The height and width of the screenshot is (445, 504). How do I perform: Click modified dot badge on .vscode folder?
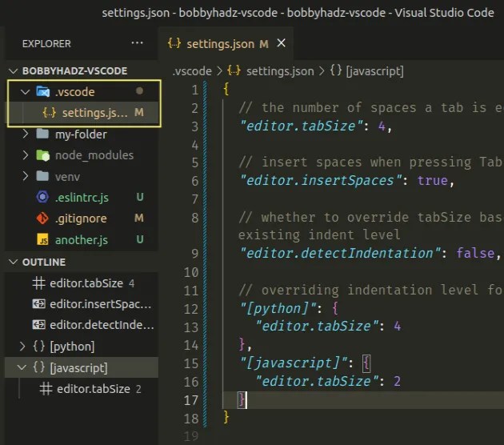click(139, 91)
